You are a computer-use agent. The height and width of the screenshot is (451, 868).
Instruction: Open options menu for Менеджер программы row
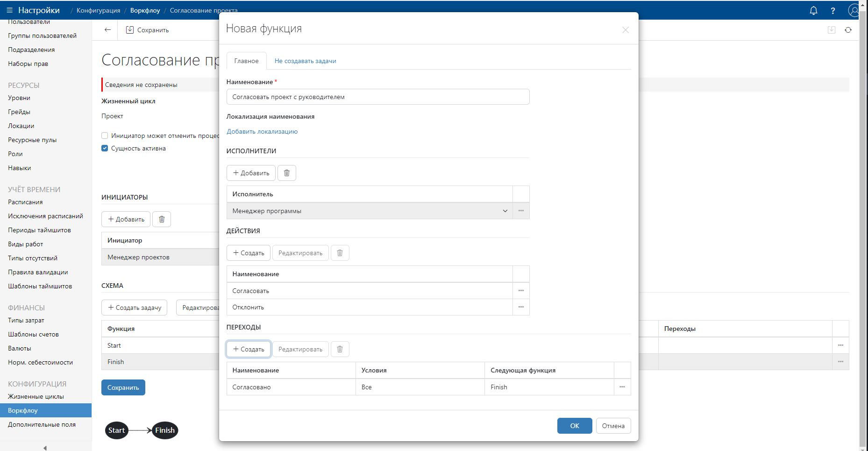tap(521, 211)
